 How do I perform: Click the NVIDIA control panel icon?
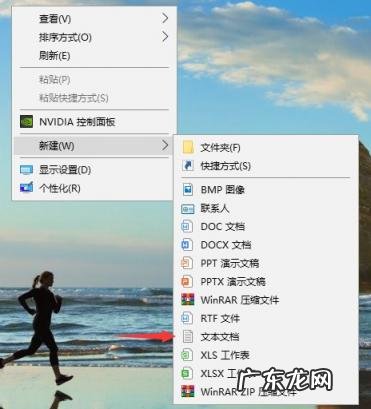pyautogui.click(x=26, y=122)
